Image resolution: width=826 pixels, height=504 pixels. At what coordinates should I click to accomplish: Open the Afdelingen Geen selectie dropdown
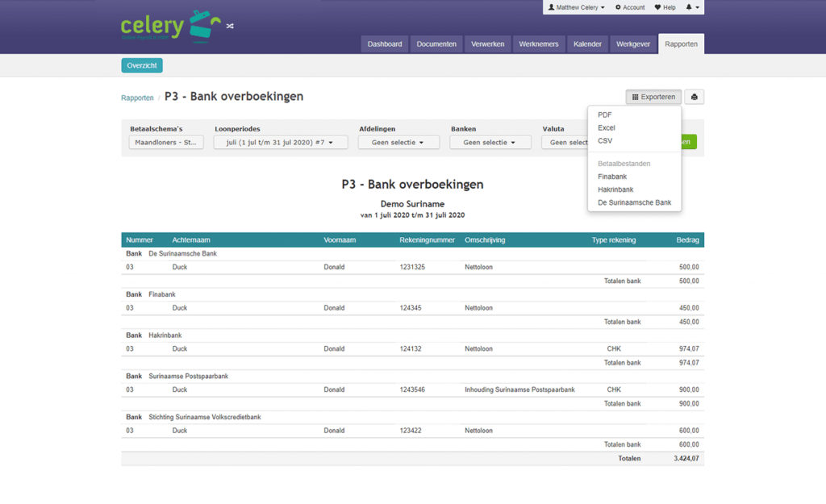click(x=398, y=142)
